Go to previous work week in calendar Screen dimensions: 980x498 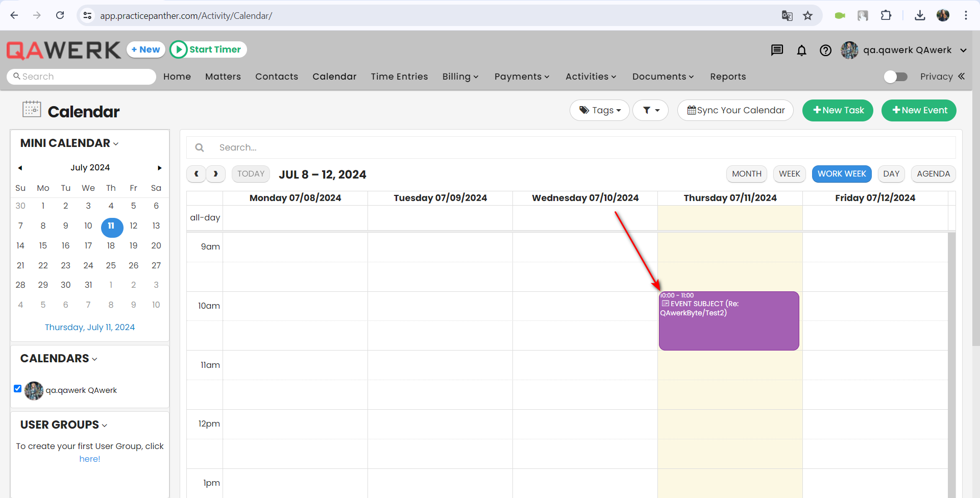[196, 174]
